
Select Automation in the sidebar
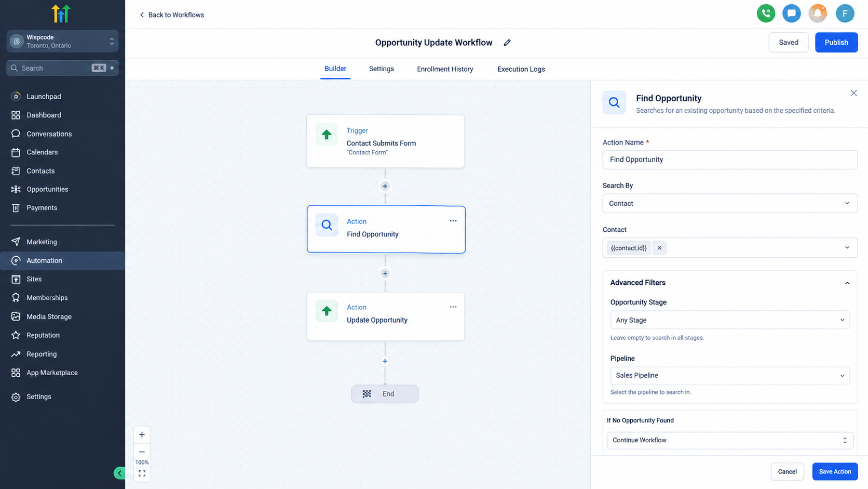(x=62, y=260)
